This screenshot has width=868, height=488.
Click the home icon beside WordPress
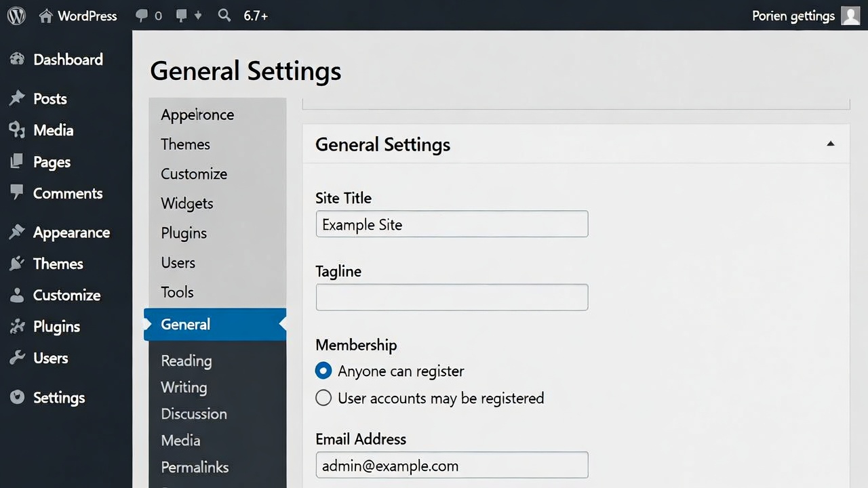(x=46, y=16)
